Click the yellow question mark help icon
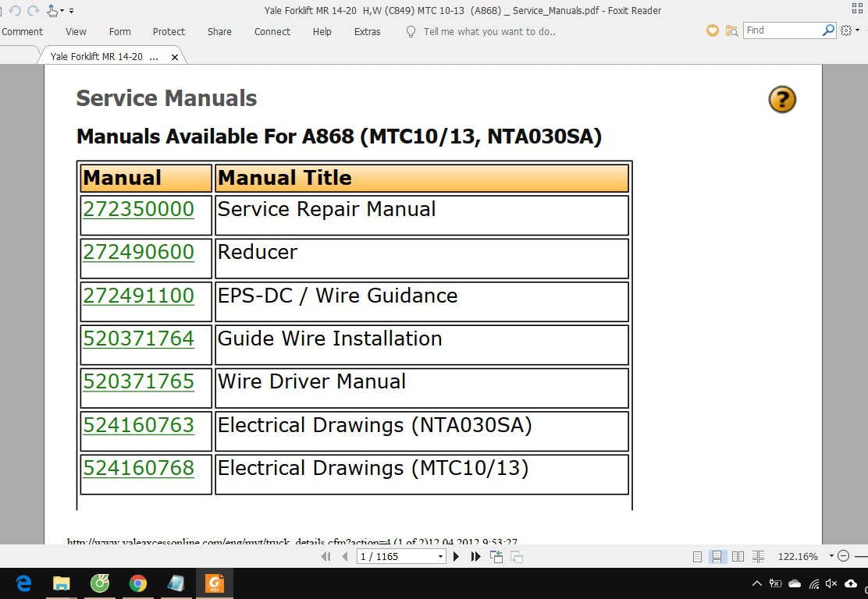This screenshot has height=599, width=868. click(782, 100)
